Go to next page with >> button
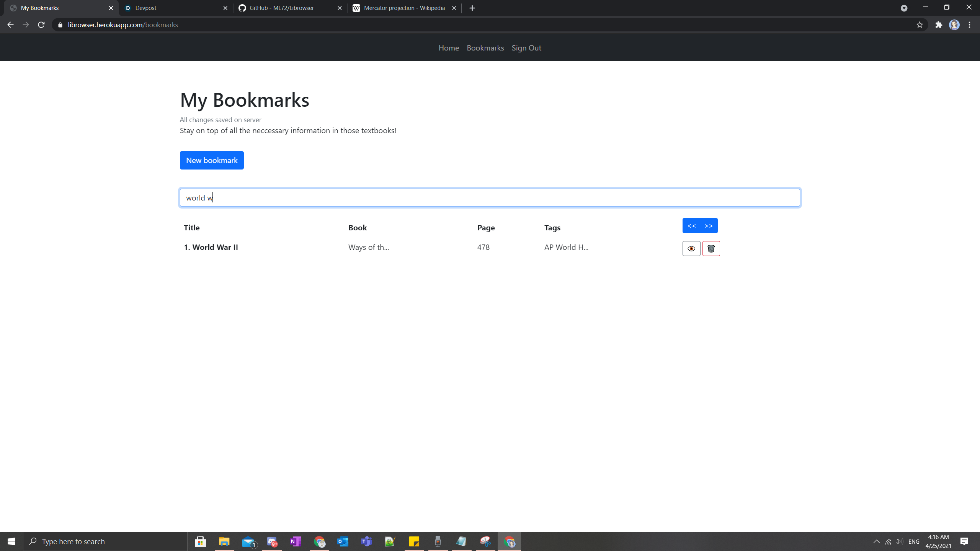980x551 pixels. pos(709,226)
